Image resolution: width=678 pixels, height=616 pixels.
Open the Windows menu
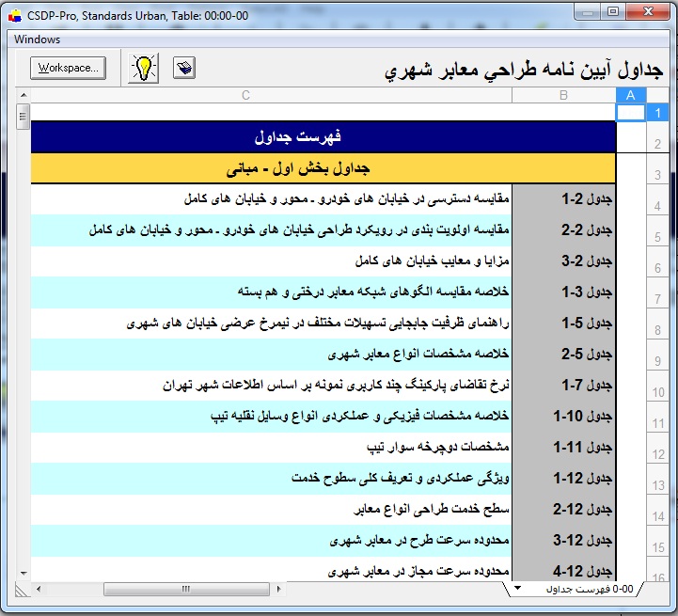click(37, 39)
